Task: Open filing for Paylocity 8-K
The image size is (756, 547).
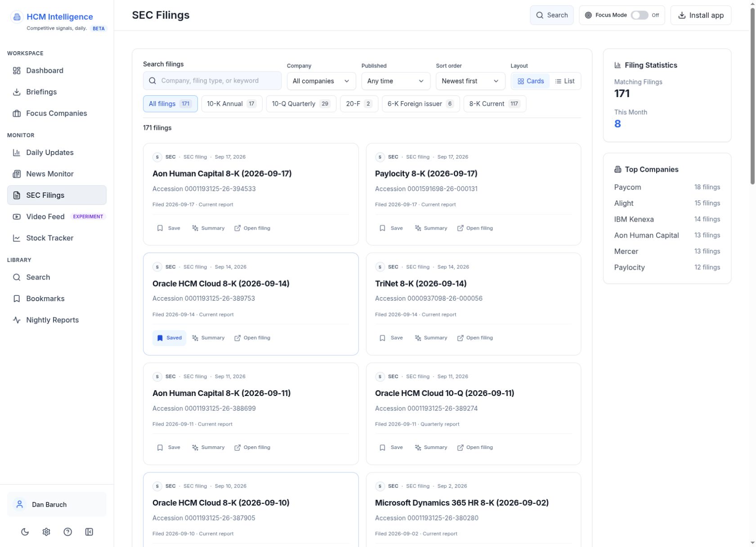Action: [475, 228]
